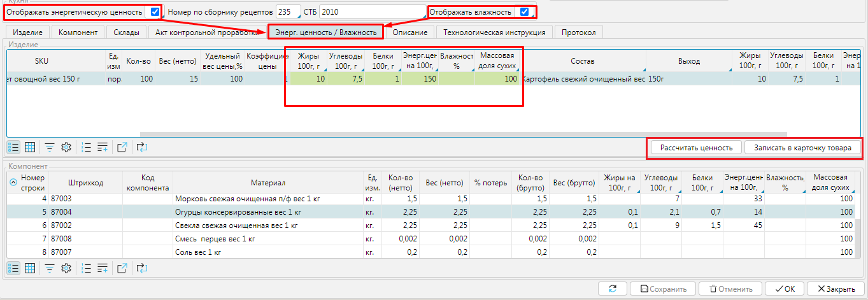Screen dimensions: 868x300
Task: Click numbered list icon in Компонент toolbar
Action: 86,268
